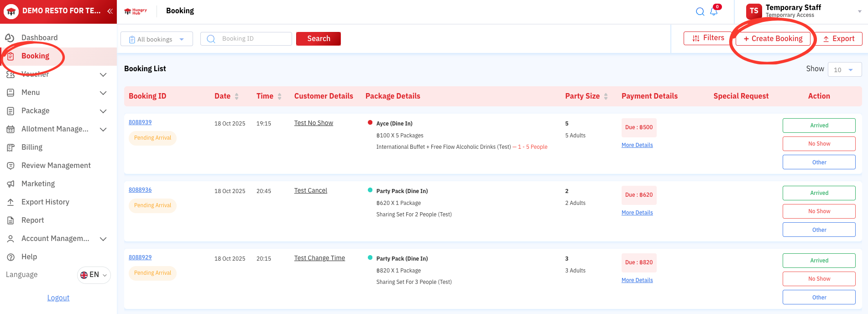
Task: Click the Booking clipboard icon in sidebar
Action: [10, 56]
